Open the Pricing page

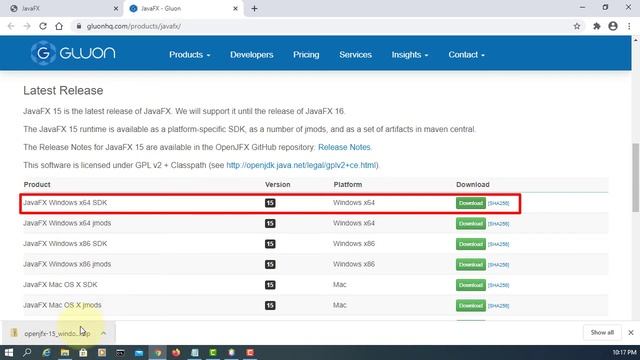[306, 55]
